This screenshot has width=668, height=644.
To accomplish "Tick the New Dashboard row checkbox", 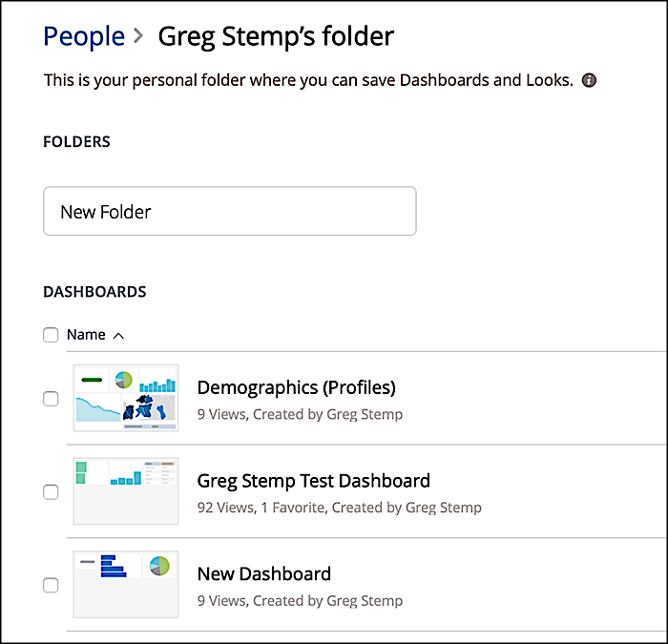I will click(x=51, y=585).
